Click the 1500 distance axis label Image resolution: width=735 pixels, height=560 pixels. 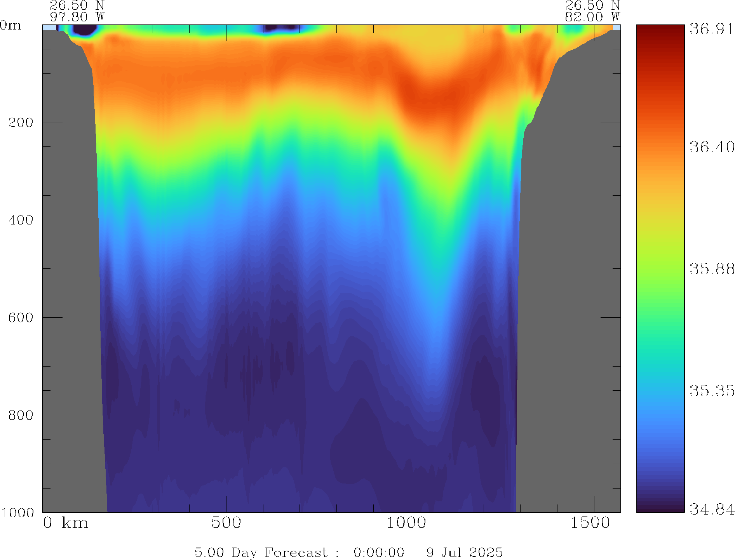(x=590, y=523)
